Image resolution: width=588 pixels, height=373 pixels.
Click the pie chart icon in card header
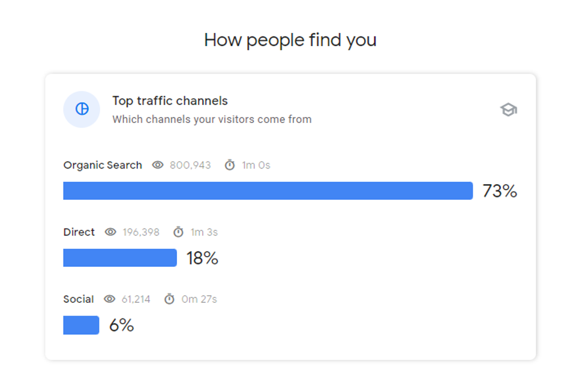[81, 109]
